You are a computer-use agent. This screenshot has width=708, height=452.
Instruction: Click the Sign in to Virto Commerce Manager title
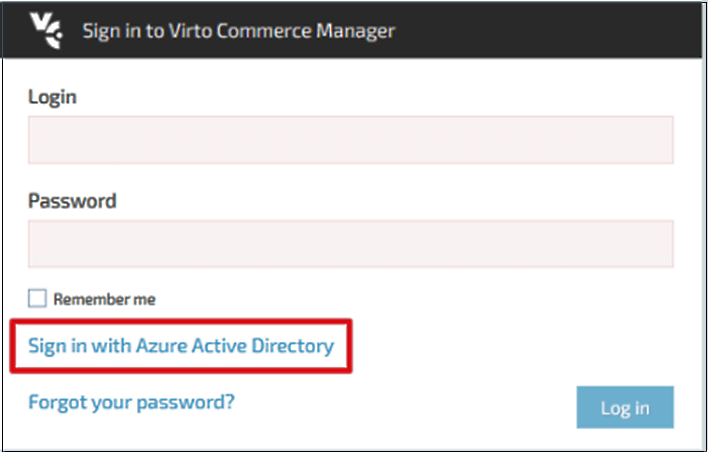coord(238,30)
